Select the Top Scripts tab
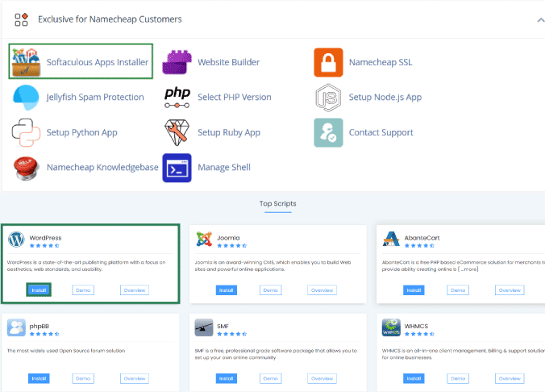This screenshot has height=392, width=545. coord(277,204)
